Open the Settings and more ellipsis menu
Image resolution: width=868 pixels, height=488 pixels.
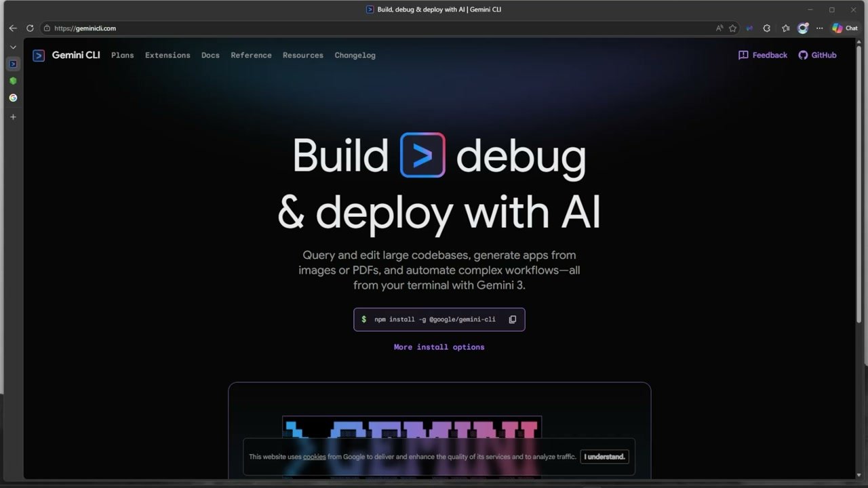coord(820,28)
